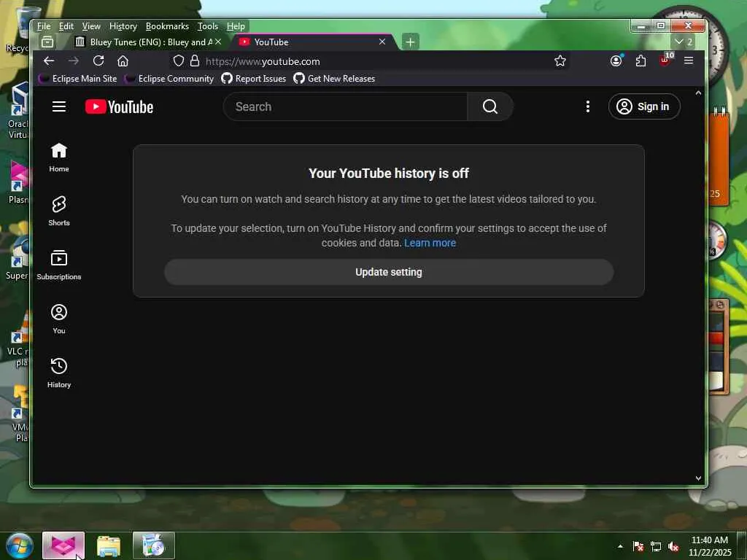Viewport: 747px width, 560px height.
Task: Open Report Issues bookmark
Action: click(x=254, y=79)
